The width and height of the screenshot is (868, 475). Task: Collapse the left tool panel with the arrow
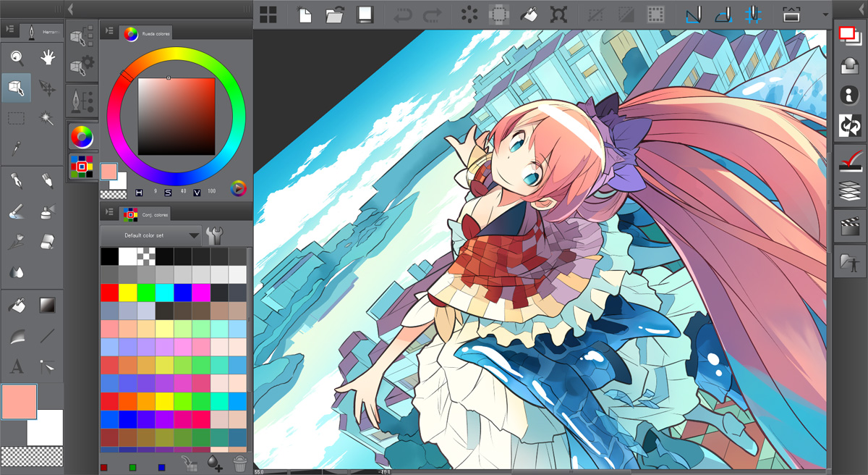pyautogui.click(x=69, y=9)
